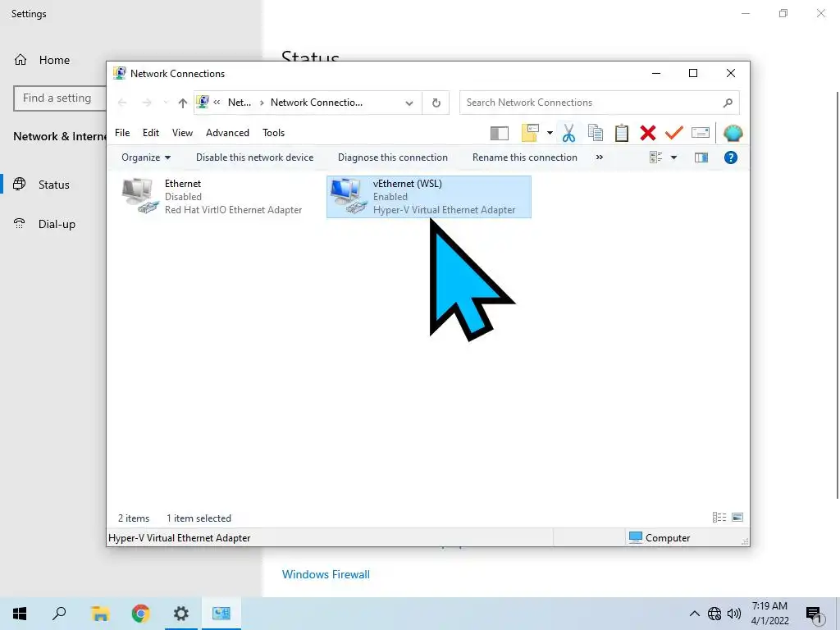Click the Search Network Connections field
The height and width of the screenshot is (630, 840).
[x=600, y=103]
